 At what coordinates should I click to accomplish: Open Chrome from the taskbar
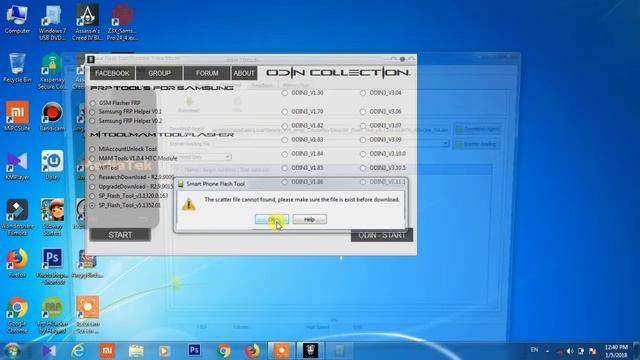click(x=223, y=351)
